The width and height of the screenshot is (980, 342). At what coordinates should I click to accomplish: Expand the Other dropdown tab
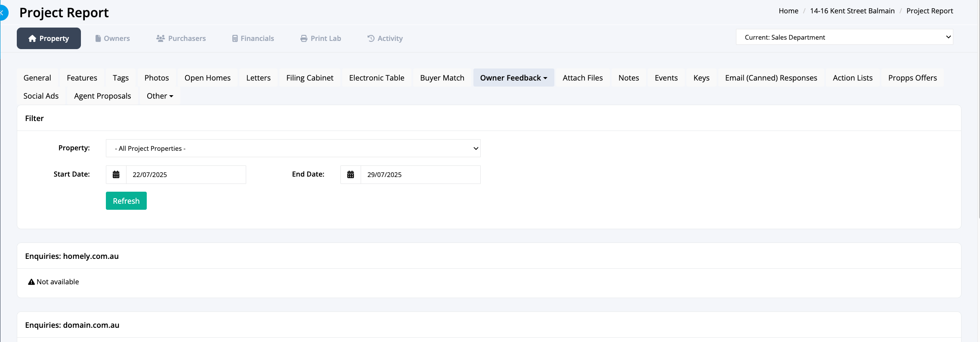160,96
